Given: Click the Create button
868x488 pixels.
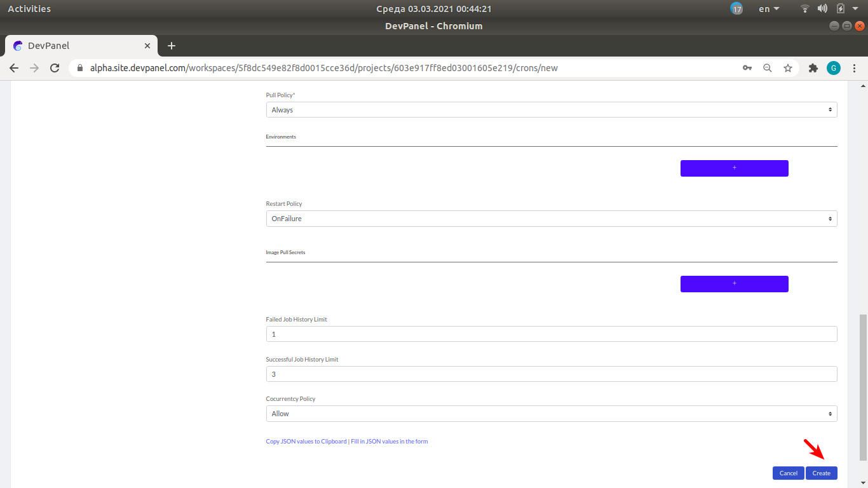Looking at the screenshot, I should 821,473.
